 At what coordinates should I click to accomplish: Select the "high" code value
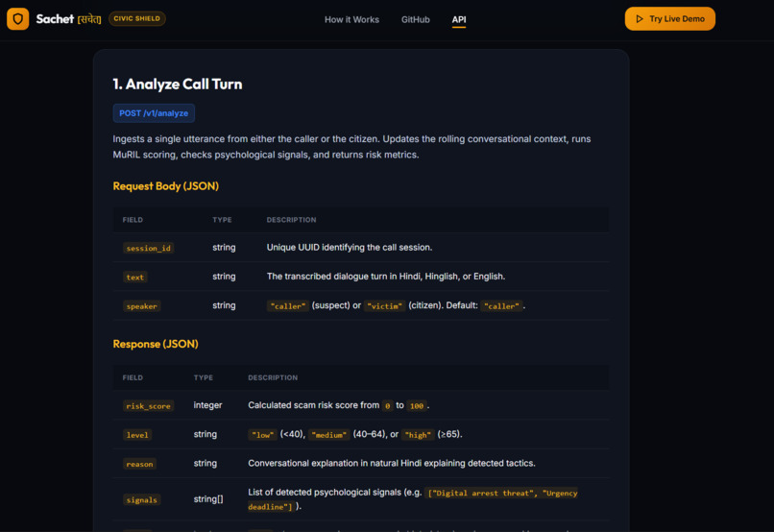pyautogui.click(x=418, y=435)
